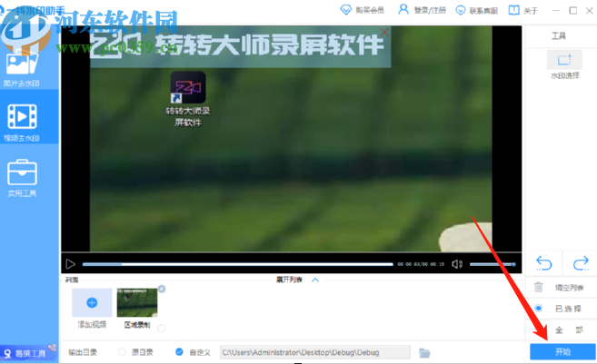Click the output directory path field
The image size is (597, 364).
pos(315,352)
